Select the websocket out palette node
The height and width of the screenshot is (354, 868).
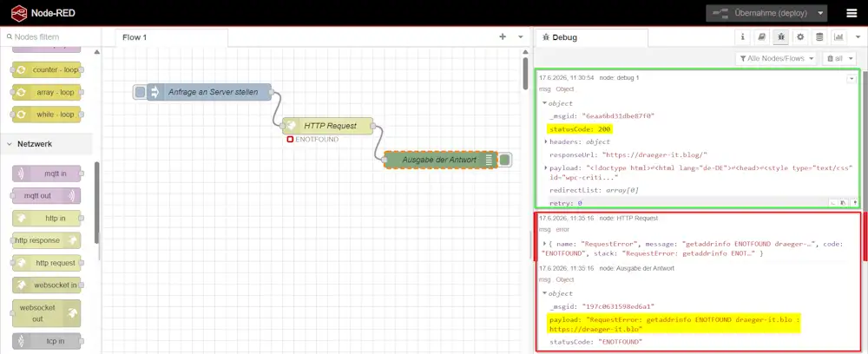47,313
